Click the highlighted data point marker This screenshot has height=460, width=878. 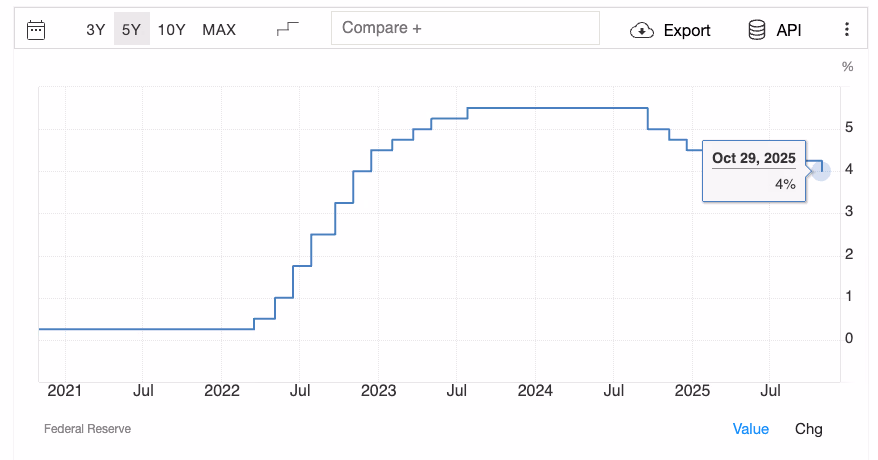pos(821,171)
